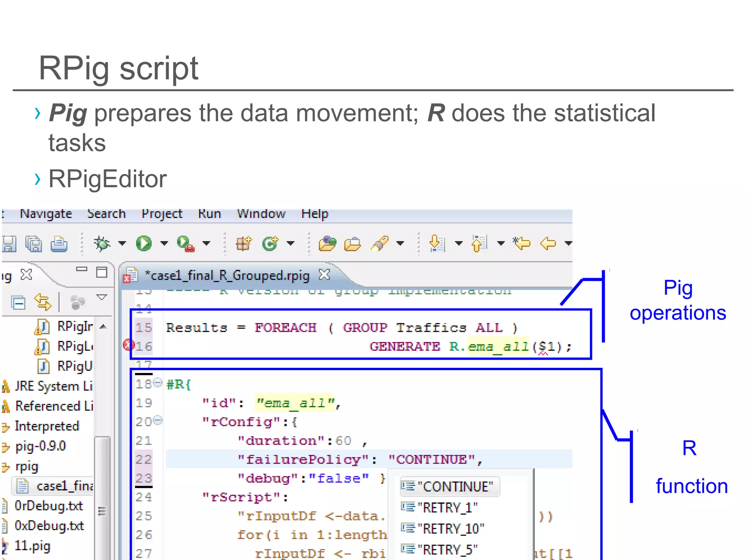Select the RPigL Java file
The height and width of the screenshot is (560, 747).
click(64, 346)
